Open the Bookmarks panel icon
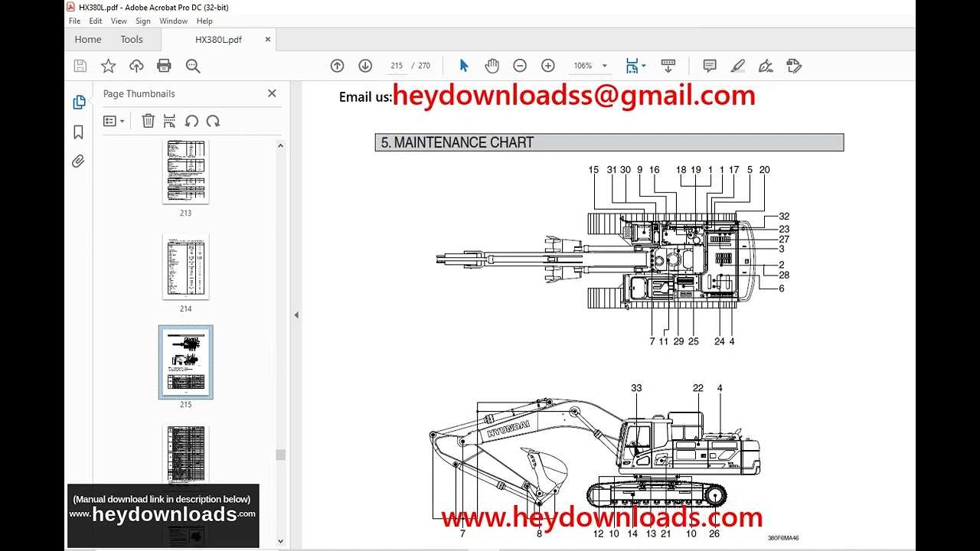This screenshot has height=551, width=980. tap(78, 132)
